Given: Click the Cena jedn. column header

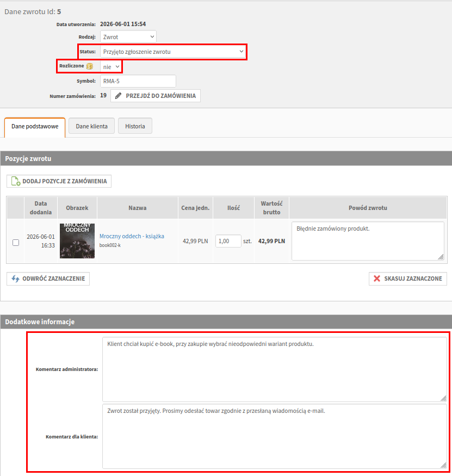Looking at the screenshot, I should 195,208.
